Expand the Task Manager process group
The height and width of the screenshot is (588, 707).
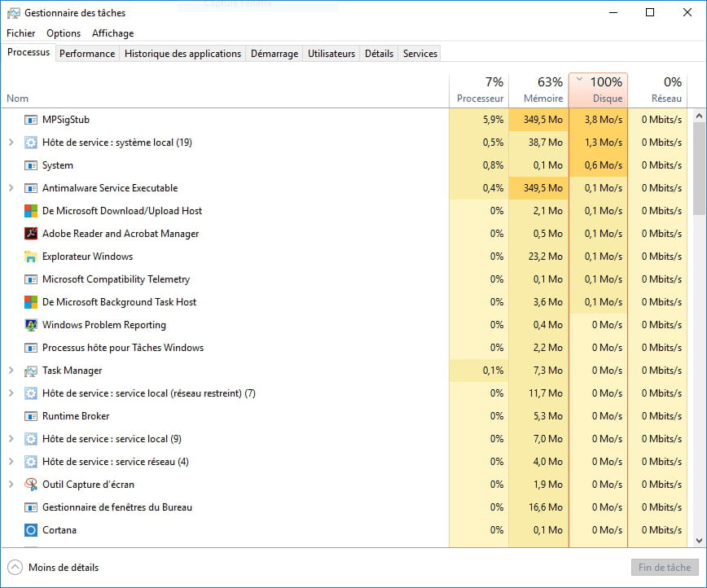click(x=11, y=371)
